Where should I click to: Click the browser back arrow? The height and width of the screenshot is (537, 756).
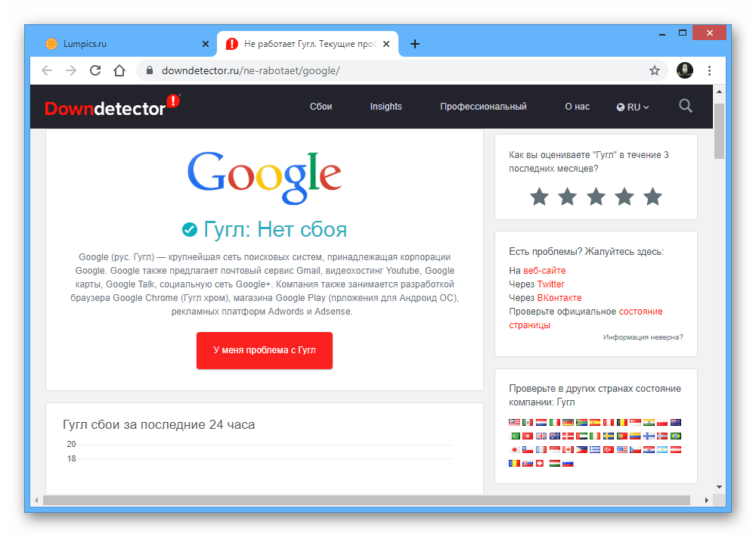tap(47, 71)
